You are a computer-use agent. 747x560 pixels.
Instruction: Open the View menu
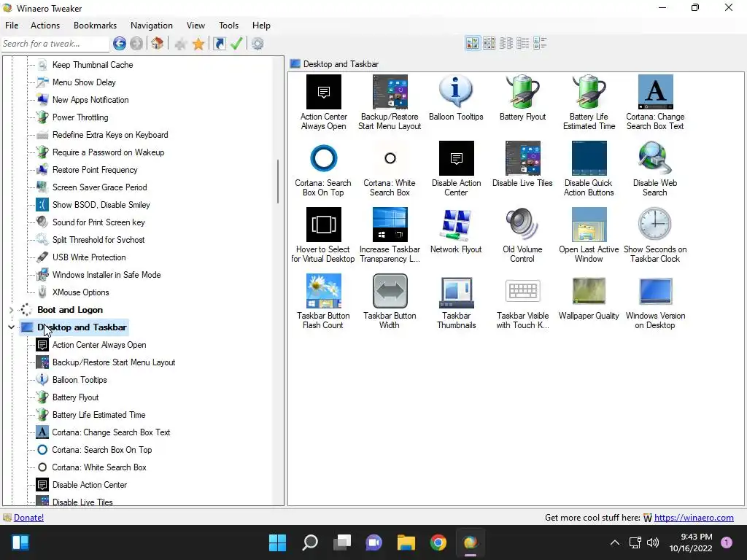[x=196, y=26]
